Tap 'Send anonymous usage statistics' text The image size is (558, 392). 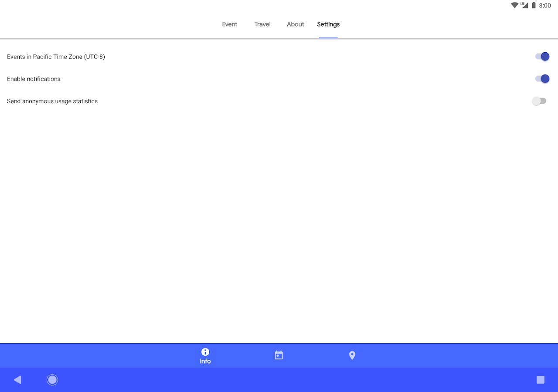coord(52,101)
